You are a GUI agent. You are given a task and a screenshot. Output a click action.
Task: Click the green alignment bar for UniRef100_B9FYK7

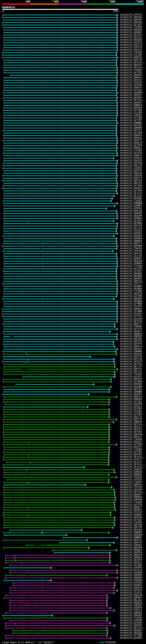pyautogui.click(x=61, y=369)
